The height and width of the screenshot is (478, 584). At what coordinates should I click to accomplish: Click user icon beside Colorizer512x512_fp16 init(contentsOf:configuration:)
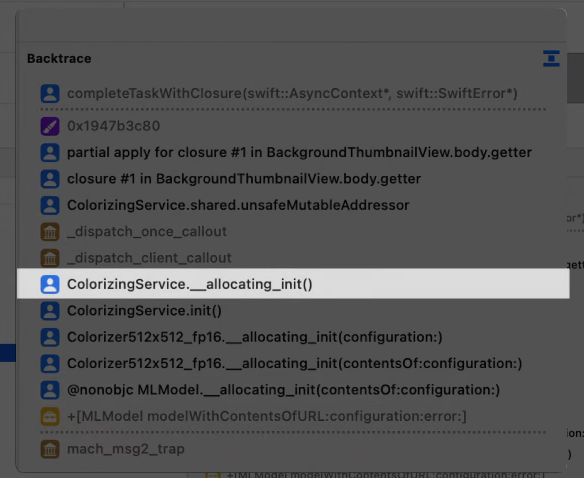[x=50, y=364]
